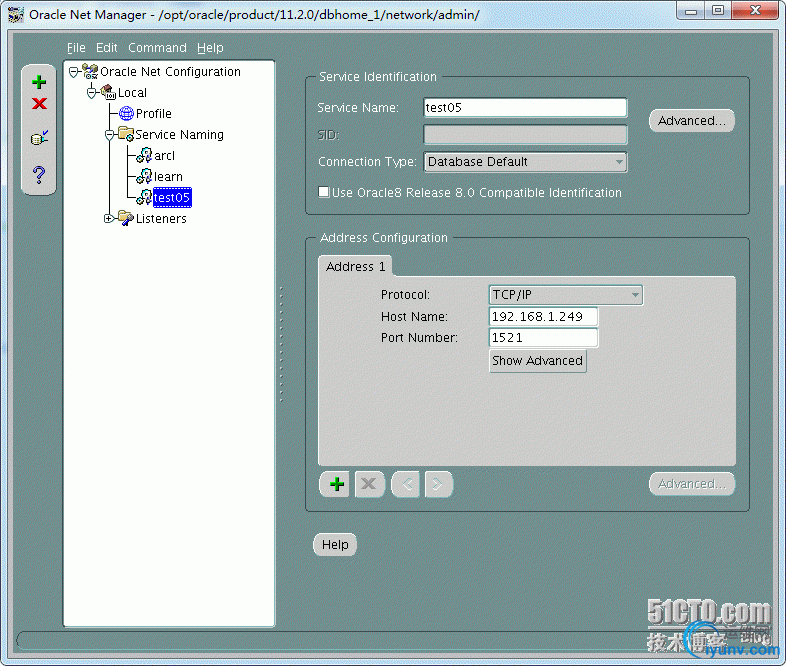Screen dimensions: 786x666
Task: Select the Local tree label
Action: click(132, 93)
